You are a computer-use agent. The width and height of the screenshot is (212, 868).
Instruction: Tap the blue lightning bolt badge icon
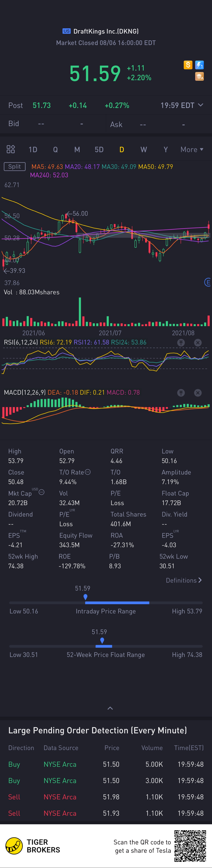click(x=199, y=65)
